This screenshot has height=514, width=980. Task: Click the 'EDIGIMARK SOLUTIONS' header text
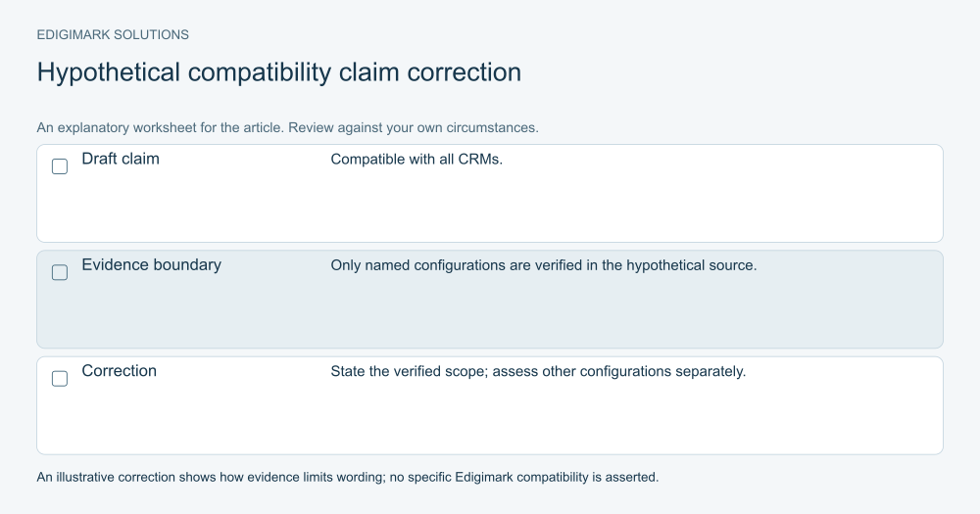point(113,35)
